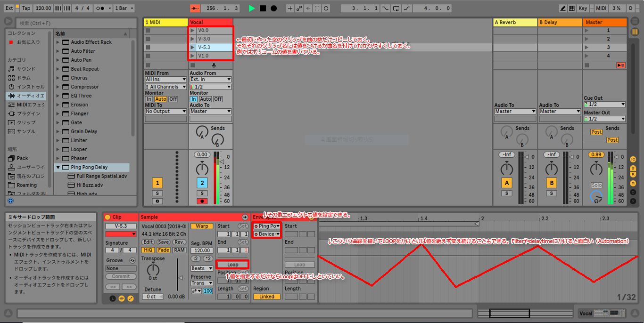This screenshot has width=644, height=323.
Task: Toggle the clip Loop switch
Action: pyautogui.click(x=232, y=265)
